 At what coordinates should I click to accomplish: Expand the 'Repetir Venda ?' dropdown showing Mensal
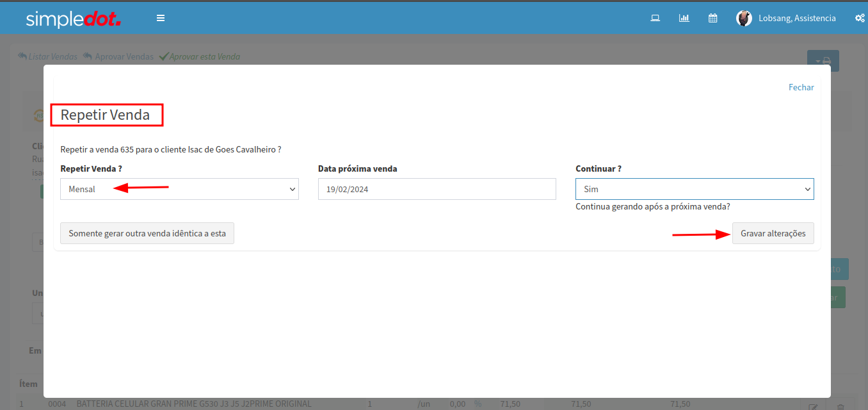coord(179,189)
